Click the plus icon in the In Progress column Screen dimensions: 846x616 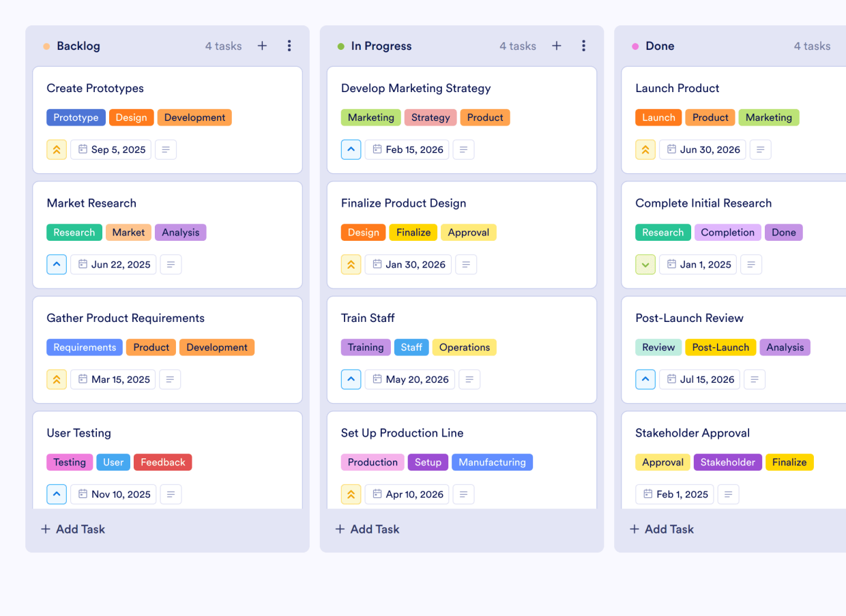pyautogui.click(x=557, y=46)
